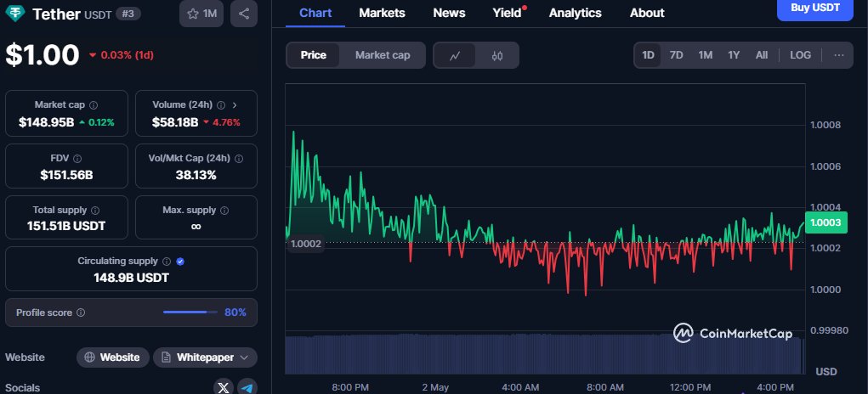Click the volume bars under the chart
The image size is (868, 394).
543,353
